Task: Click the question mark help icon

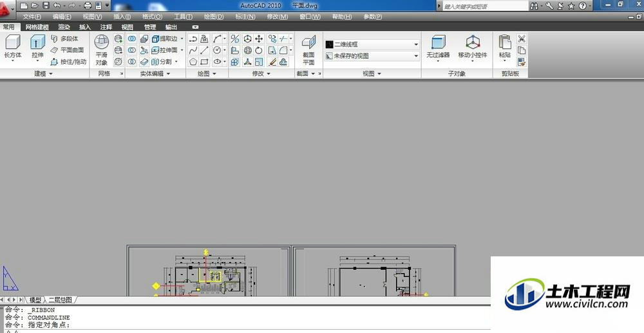Action: click(582, 6)
